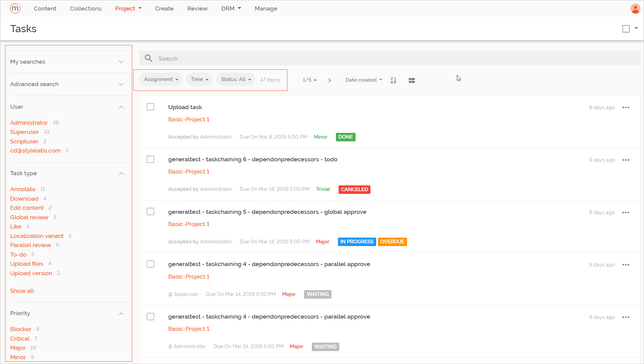Open options menu on Upload task row

pos(626,107)
